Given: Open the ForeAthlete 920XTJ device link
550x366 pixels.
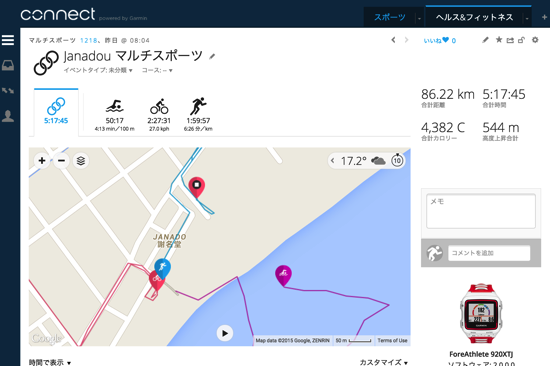Looking at the screenshot, I should (x=481, y=354).
